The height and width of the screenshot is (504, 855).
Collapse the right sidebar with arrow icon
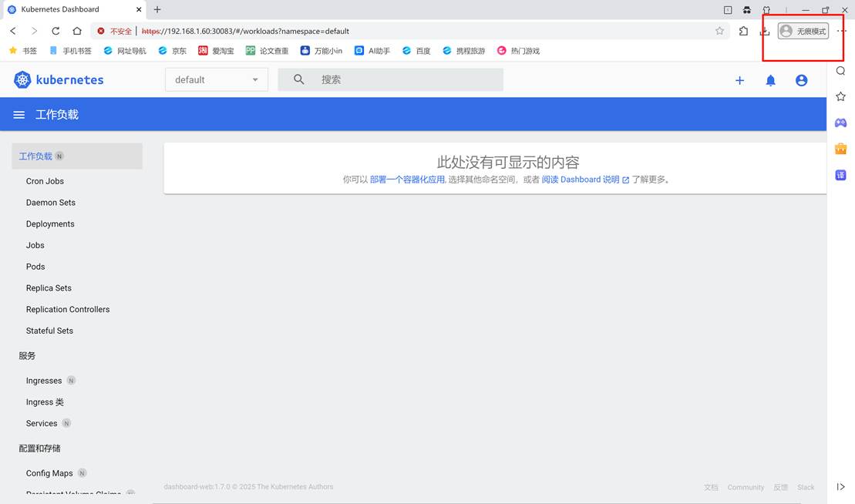841,486
